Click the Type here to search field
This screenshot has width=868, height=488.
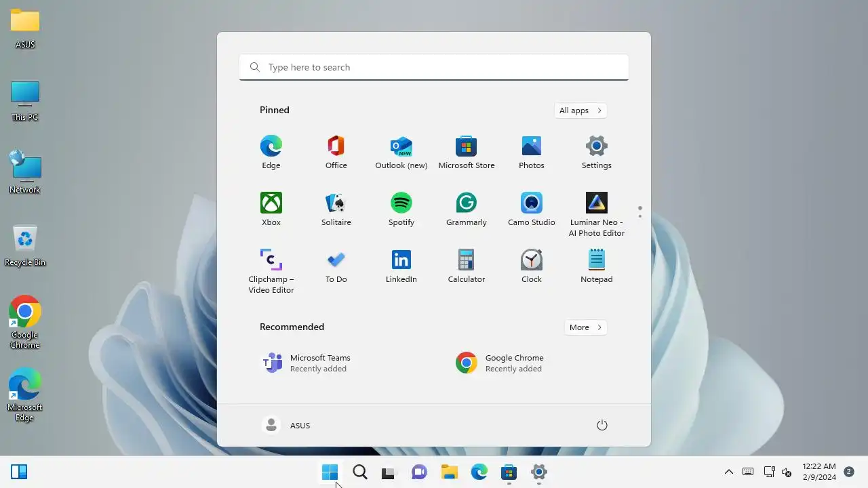434,67
